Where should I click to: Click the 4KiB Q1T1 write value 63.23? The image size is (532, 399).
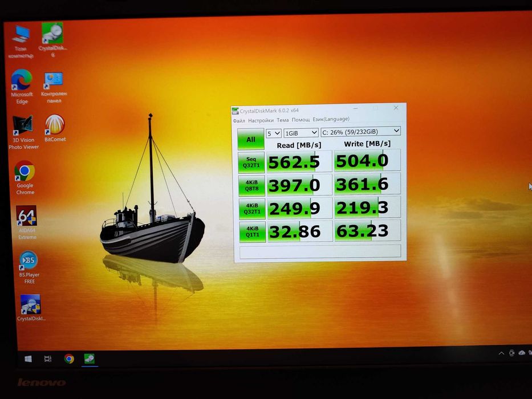pos(368,231)
